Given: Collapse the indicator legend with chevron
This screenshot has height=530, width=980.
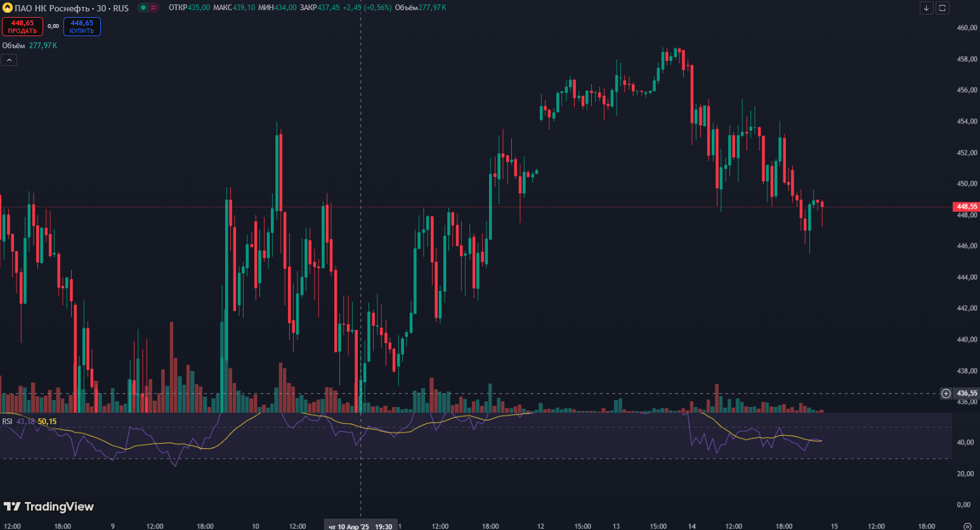Looking at the screenshot, I should pyautogui.click(x=9, y=60).
